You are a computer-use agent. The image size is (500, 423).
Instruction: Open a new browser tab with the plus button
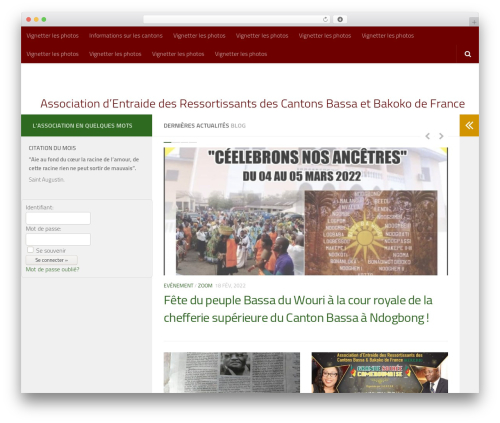(474, 22)
